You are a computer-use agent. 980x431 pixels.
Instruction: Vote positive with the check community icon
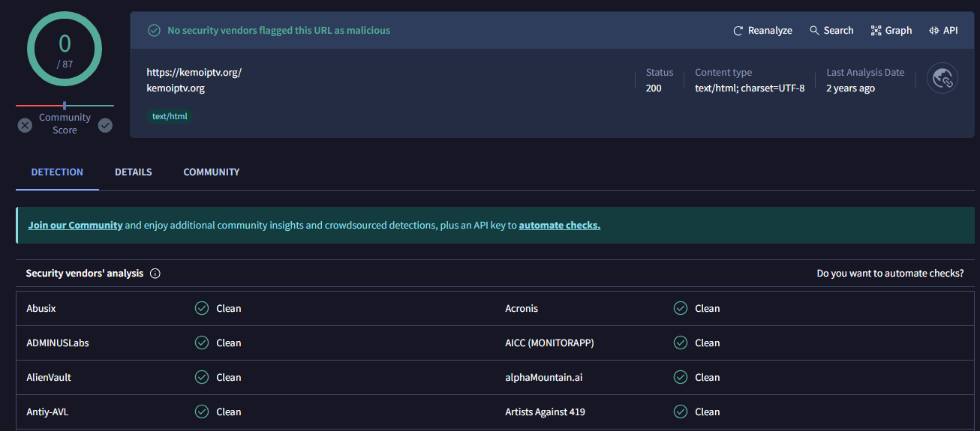pyautogui.click(x=105, y=125)
